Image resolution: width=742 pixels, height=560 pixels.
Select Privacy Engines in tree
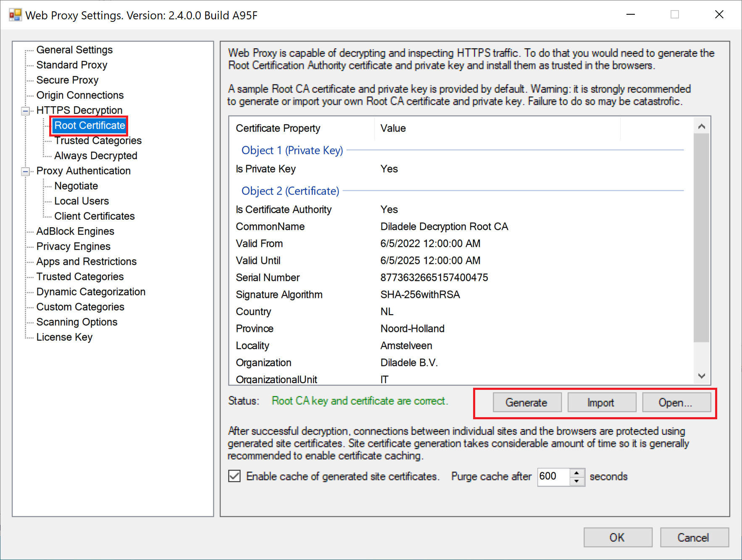[74, 246]
